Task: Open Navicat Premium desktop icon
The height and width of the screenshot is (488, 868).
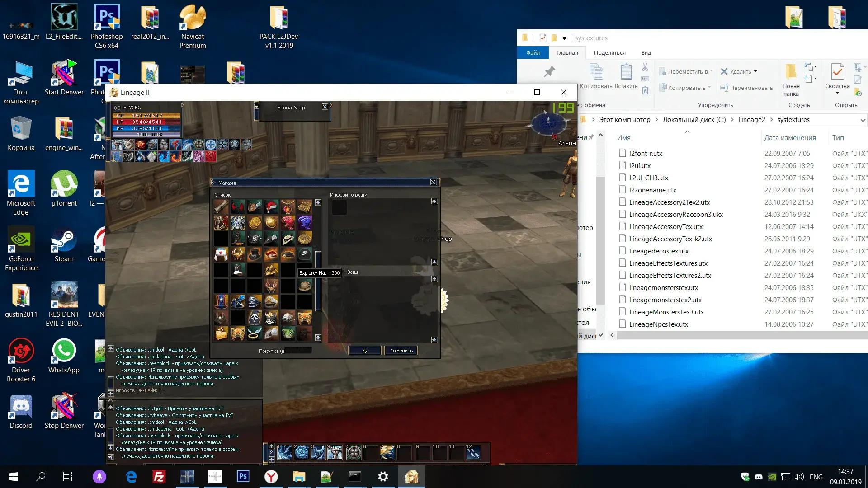Action: pyautogui.click(x=193, y=27)
